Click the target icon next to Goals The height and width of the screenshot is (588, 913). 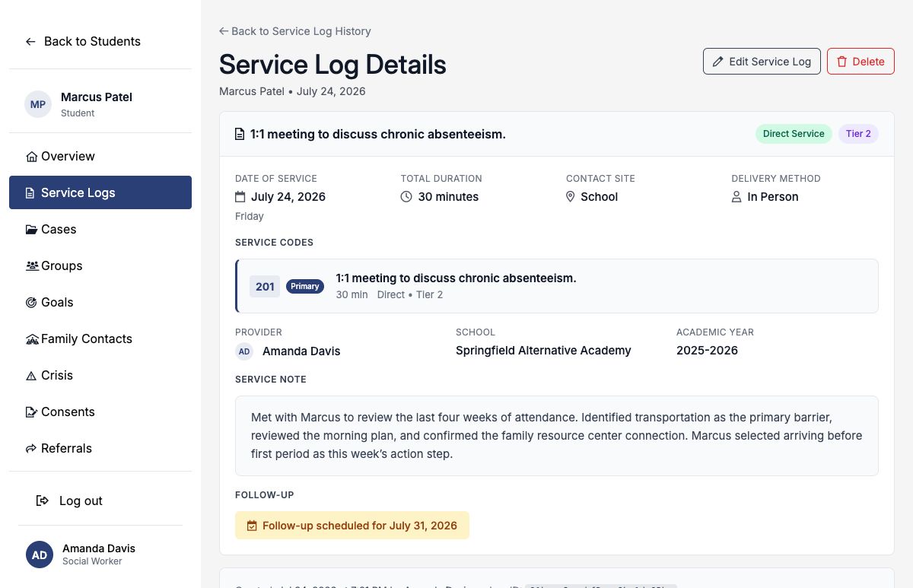pyautogui.click(x=31, y=303)
